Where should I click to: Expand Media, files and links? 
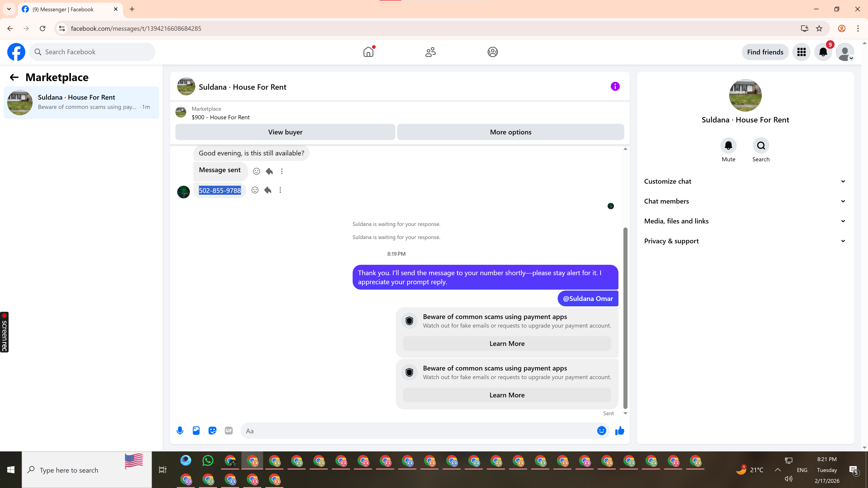pyautogui.click(x=745, y=221)
